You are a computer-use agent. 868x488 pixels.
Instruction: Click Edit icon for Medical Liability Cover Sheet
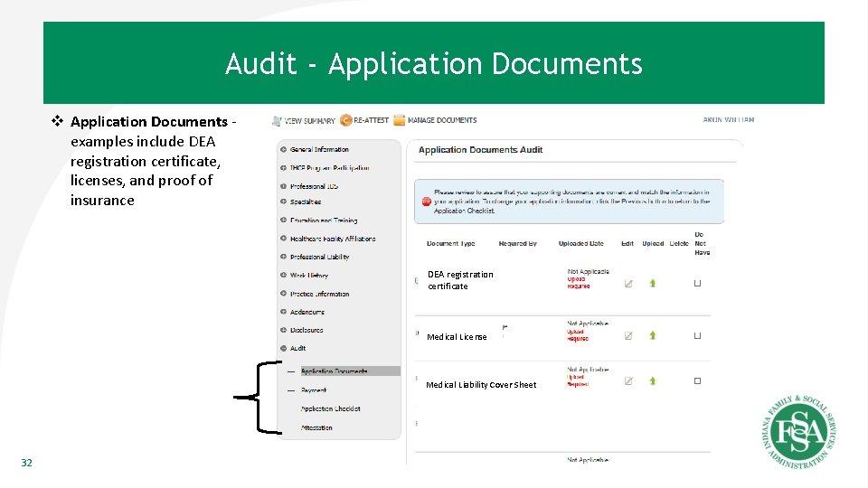(x=628, y=380)
